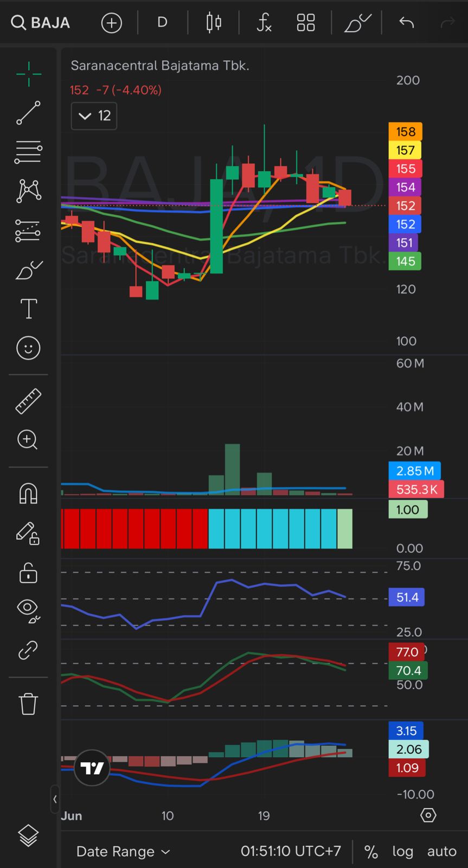Image resolution: width=468 pixels, height=868 pixels.
Task: Activate the zoom in tool
Action: coord(28,439)
